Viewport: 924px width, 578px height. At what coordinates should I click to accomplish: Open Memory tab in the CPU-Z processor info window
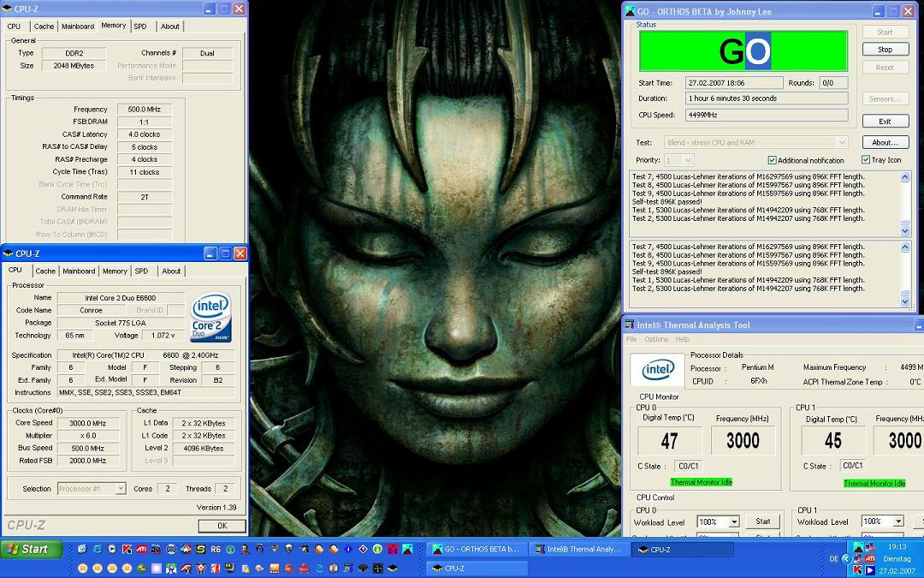coord(115,271)
